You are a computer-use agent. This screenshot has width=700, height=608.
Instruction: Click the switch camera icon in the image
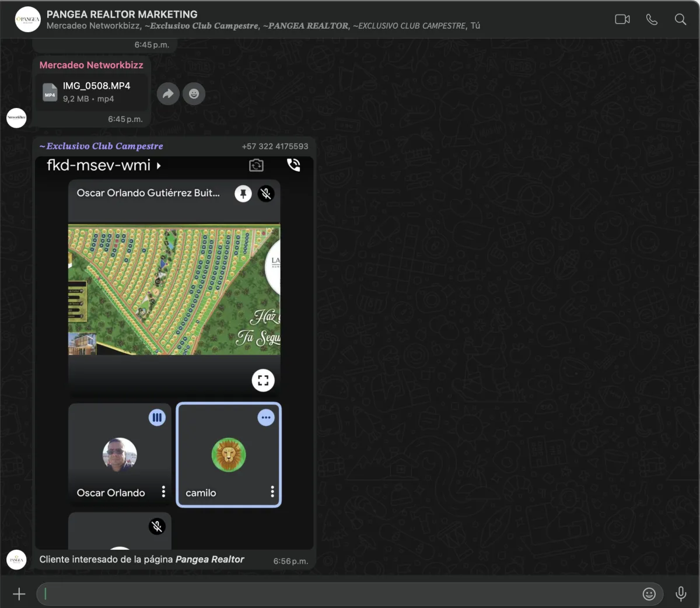[256, 166]
